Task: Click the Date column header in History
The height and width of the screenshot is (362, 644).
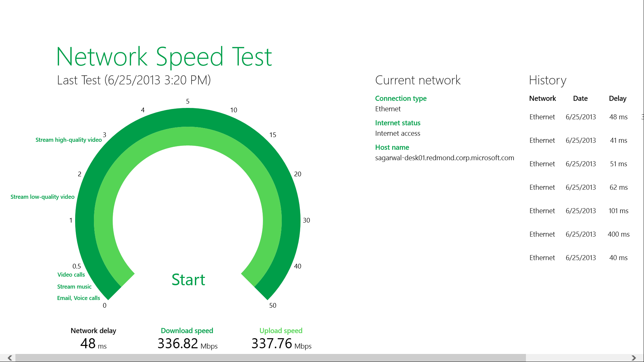Action: 580,98
